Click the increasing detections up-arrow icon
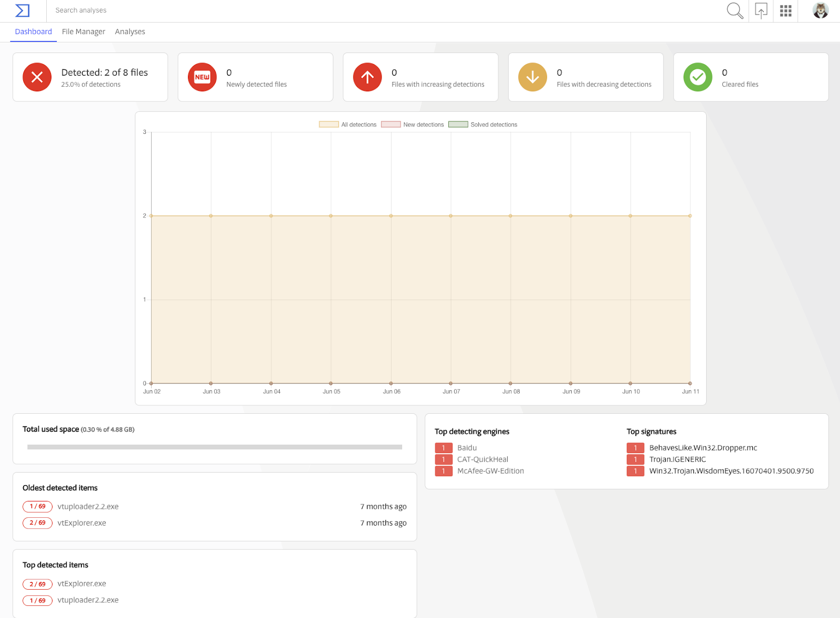 [x=367, y=77]
